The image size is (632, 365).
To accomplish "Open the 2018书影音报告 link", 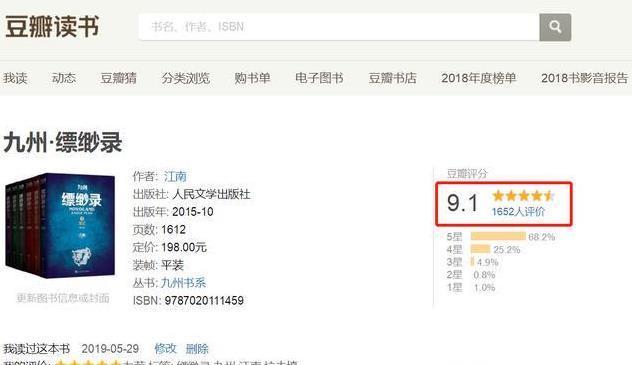I will click(584, 78).
